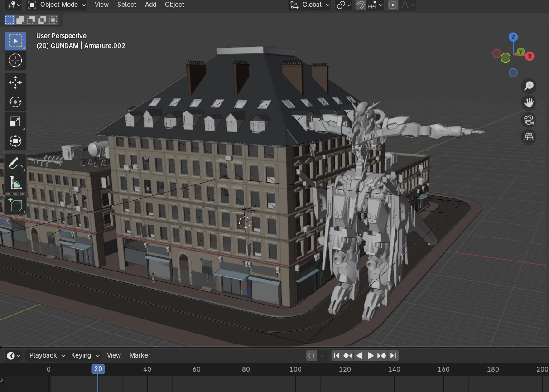Click the blue Z axis gizmo
The height and width of the screenshot is (392, 549).
pos(513,37)
